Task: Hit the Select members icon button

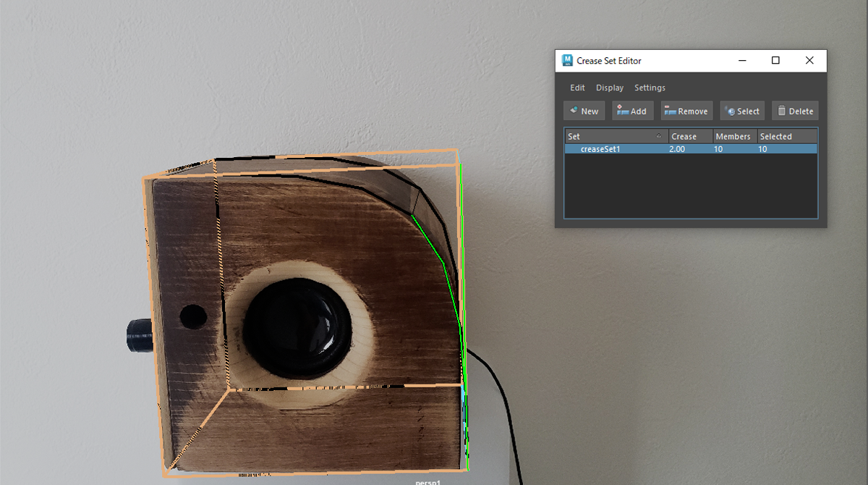Action: [742, 111]
